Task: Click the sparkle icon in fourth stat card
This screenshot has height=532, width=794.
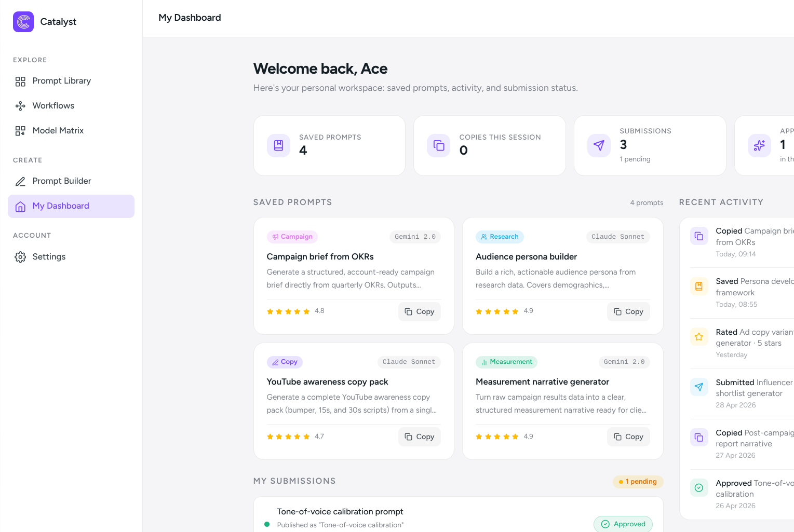Action: 759,145
